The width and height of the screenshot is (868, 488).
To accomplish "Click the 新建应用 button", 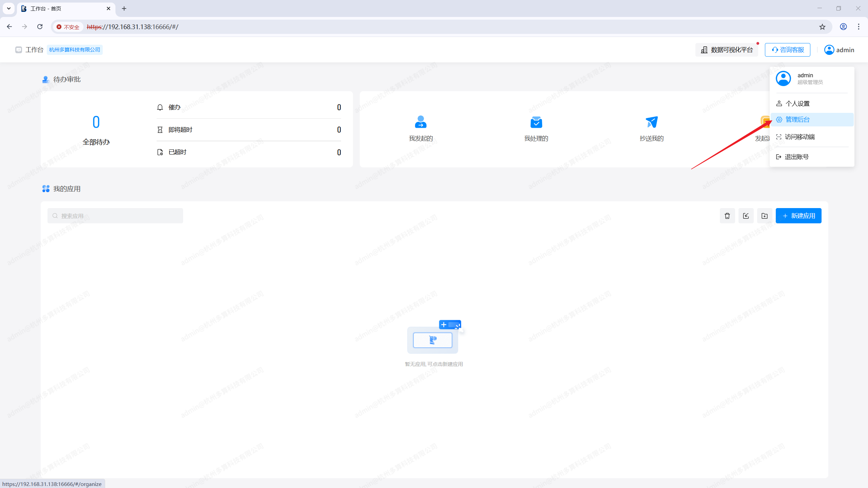I will click(x=798, y=216).
